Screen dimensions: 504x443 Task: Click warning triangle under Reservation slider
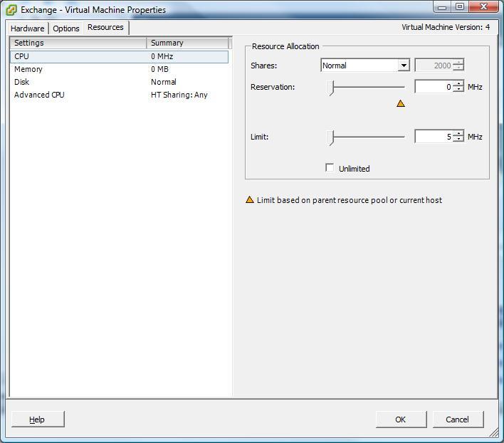401,104
